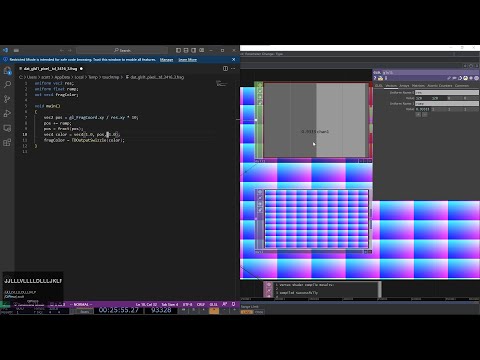Click the CRLF line ending status entry
The height and width of the screenshot is (360, 480).
(201, 304)
